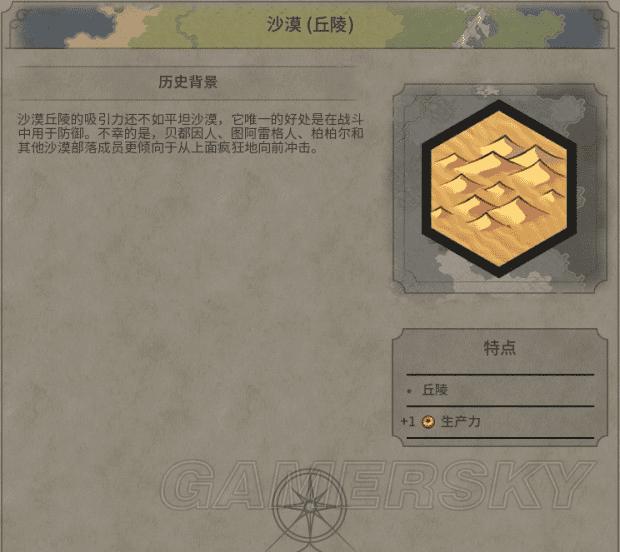
Task: Click the mountain range on the banner map
Action: point(473,26)
